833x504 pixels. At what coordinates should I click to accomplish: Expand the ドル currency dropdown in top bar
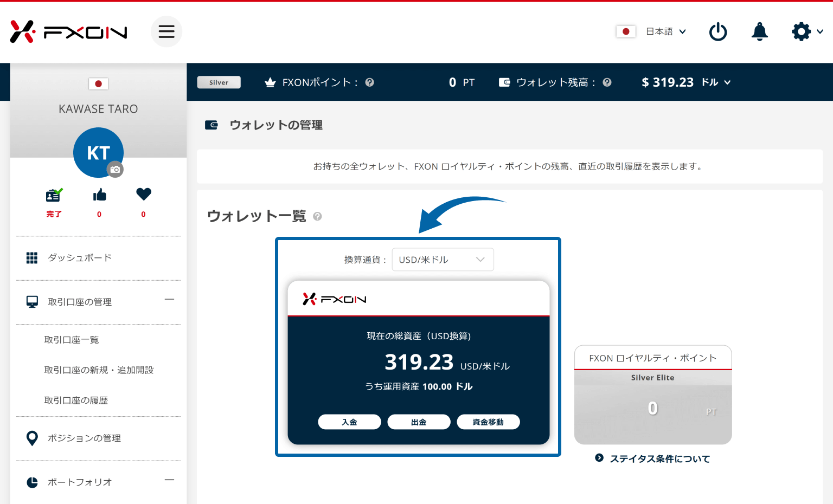coord(716,82)
